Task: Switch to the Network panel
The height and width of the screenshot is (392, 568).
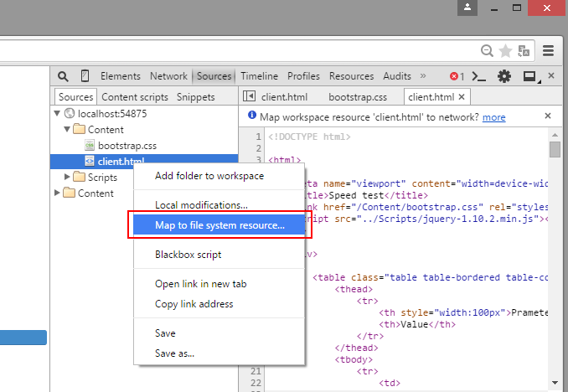Action: pos(168,76)
